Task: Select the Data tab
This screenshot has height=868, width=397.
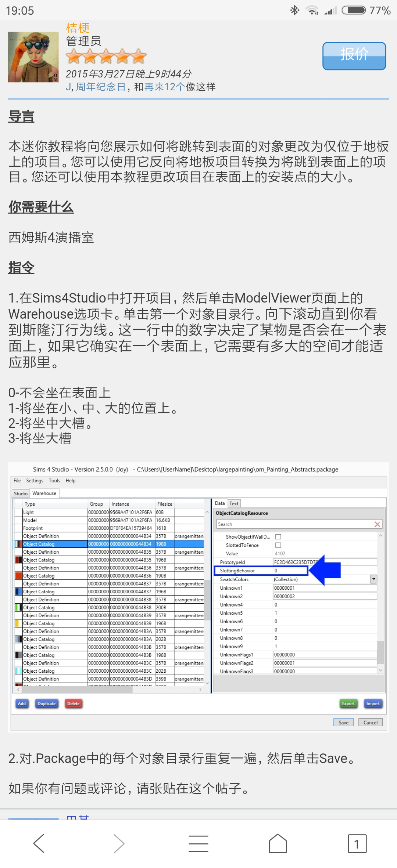Action: point(220,503)
